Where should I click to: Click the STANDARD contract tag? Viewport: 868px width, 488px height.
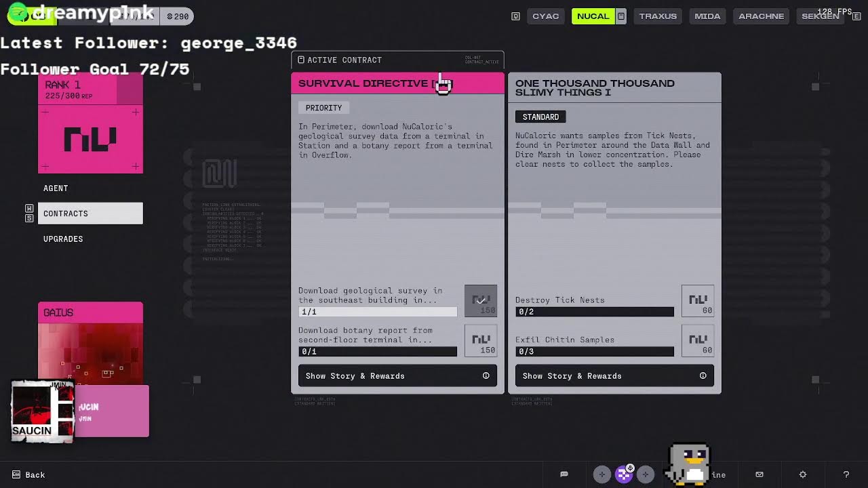click(x=540, y=117)
